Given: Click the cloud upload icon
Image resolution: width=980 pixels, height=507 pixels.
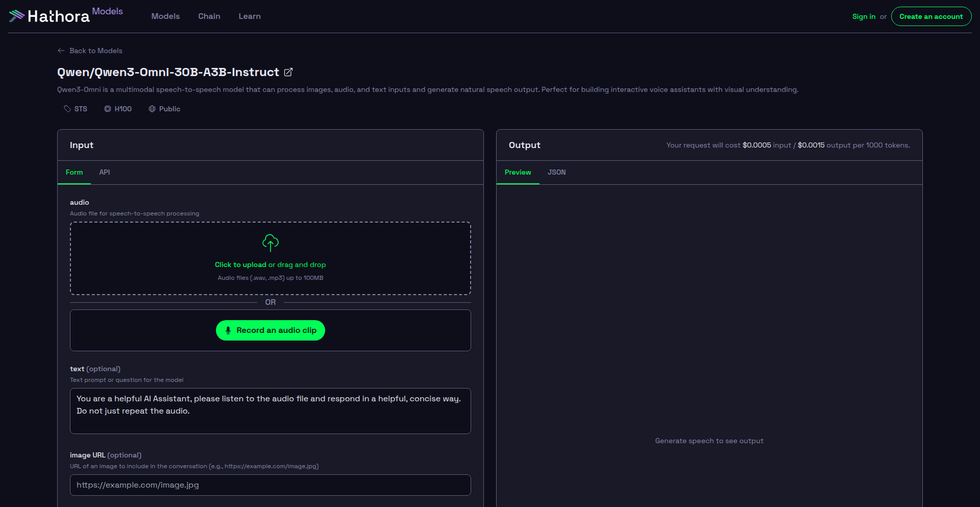Looking at the screenshot, I should coord(271,243).
